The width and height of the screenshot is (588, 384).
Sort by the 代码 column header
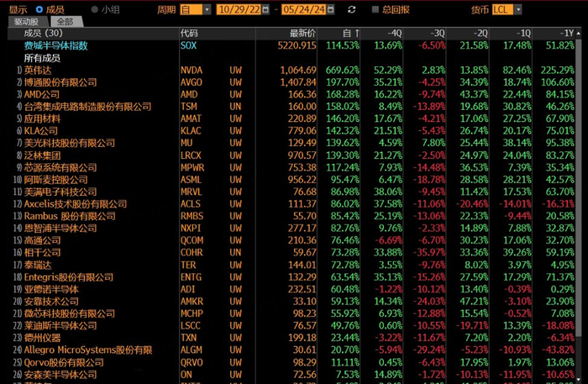189,34
